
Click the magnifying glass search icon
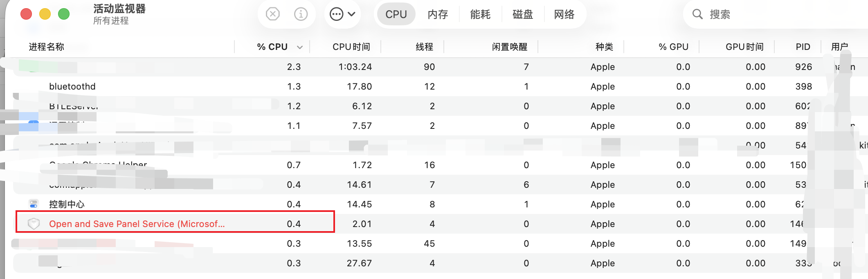pyautogui.click(x=697, y=14)
